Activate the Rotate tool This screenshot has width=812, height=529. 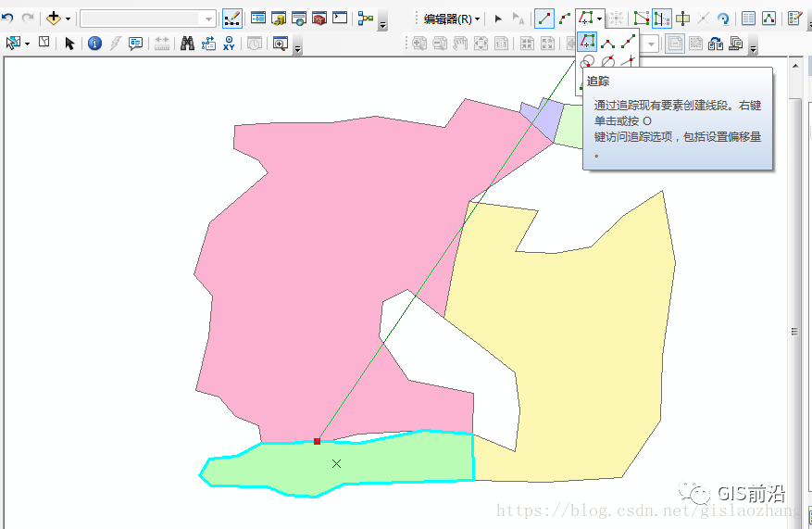723,19
